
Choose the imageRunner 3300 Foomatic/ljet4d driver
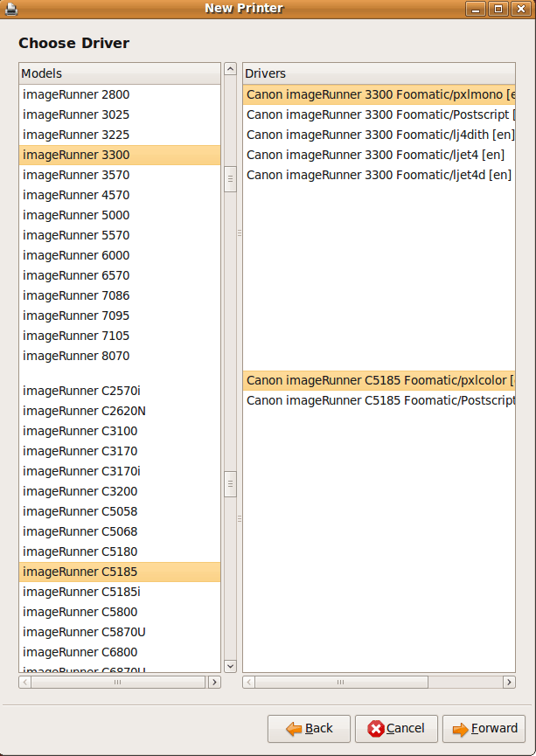click(x=379, y=175)
